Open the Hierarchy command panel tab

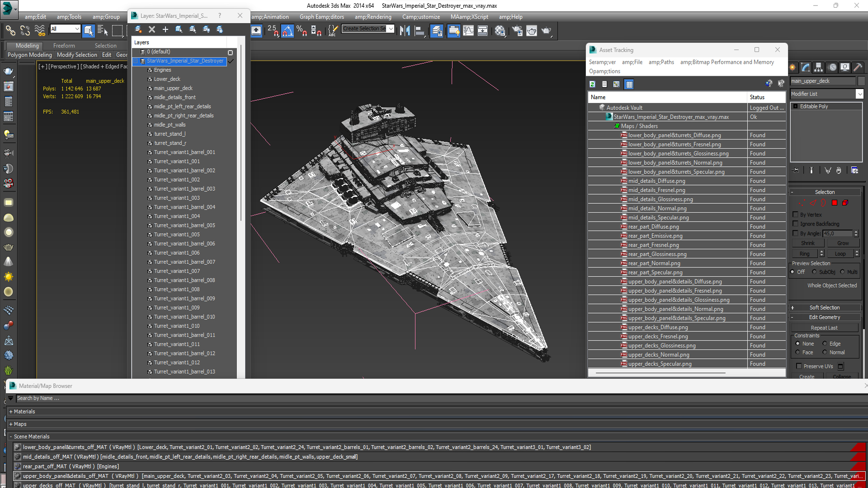pyautogui.click(x=819, y=67)
